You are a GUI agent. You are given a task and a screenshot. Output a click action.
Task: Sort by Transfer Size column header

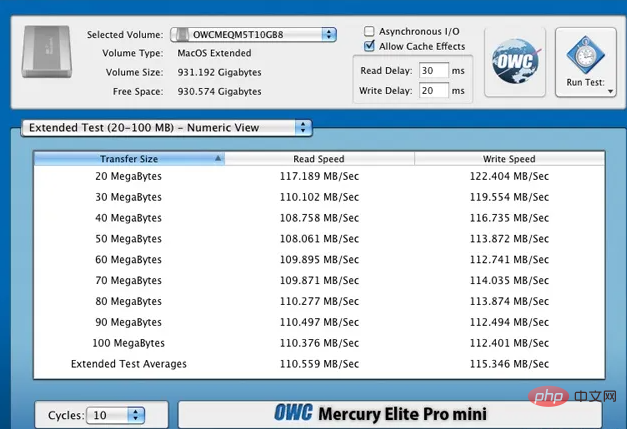click(129, 159)
